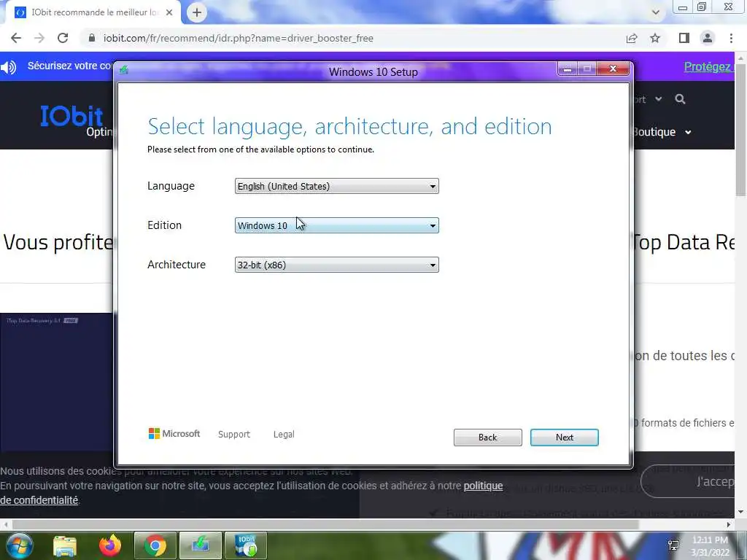Switch to Windows 10 Setup taskbar icon
Screen dimensions: 747x560
coord(201,545)
